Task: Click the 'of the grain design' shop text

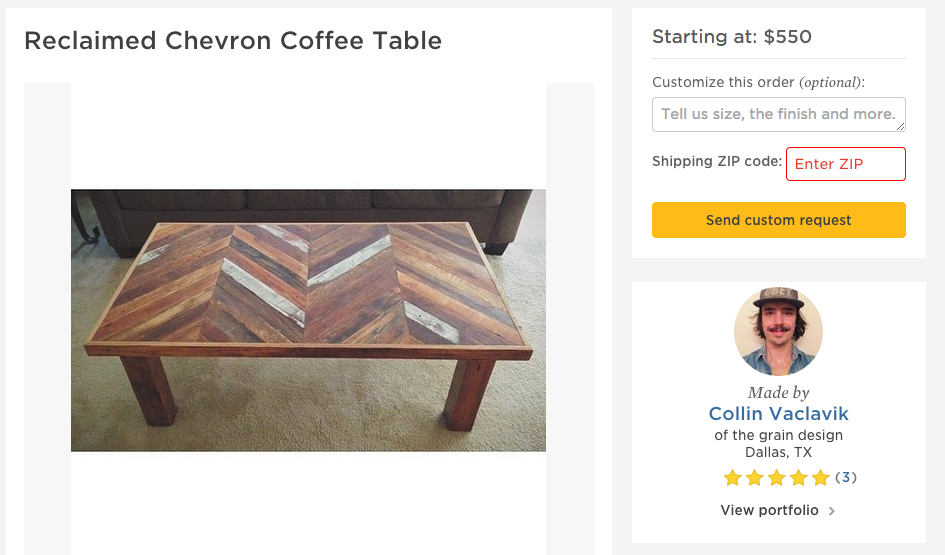Action: [778, 435]
